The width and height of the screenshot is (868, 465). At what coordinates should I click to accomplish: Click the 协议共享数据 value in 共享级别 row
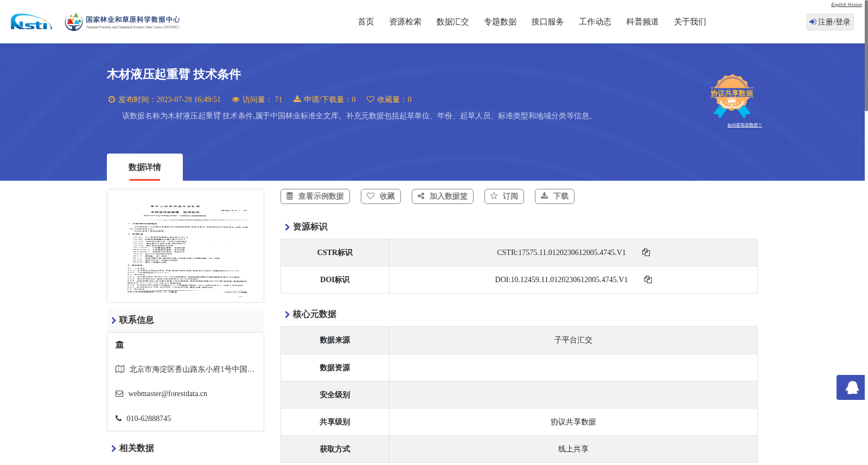coord(573,422)
